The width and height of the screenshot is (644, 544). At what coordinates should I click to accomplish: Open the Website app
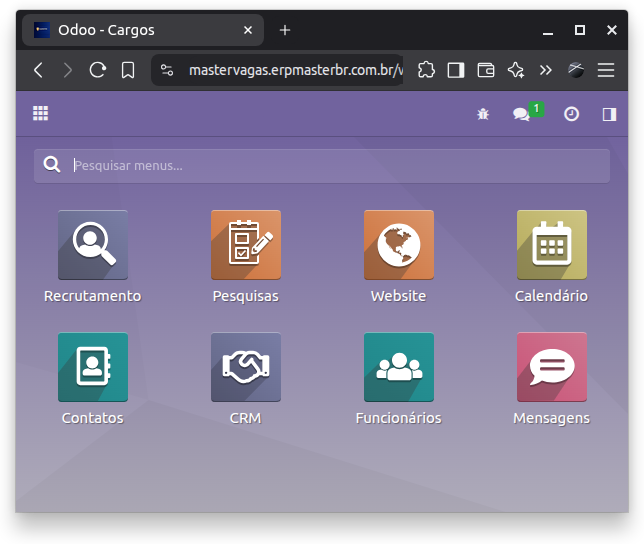(398, 245)
